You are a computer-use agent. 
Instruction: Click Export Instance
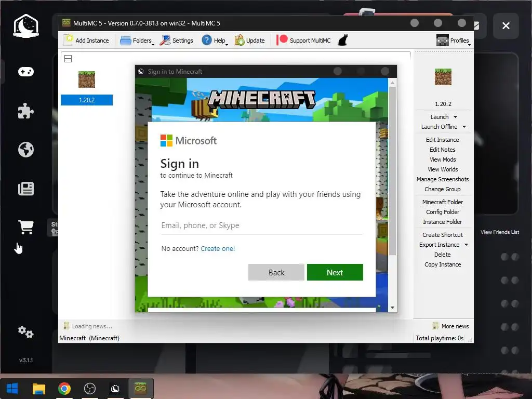click(439, 245)
